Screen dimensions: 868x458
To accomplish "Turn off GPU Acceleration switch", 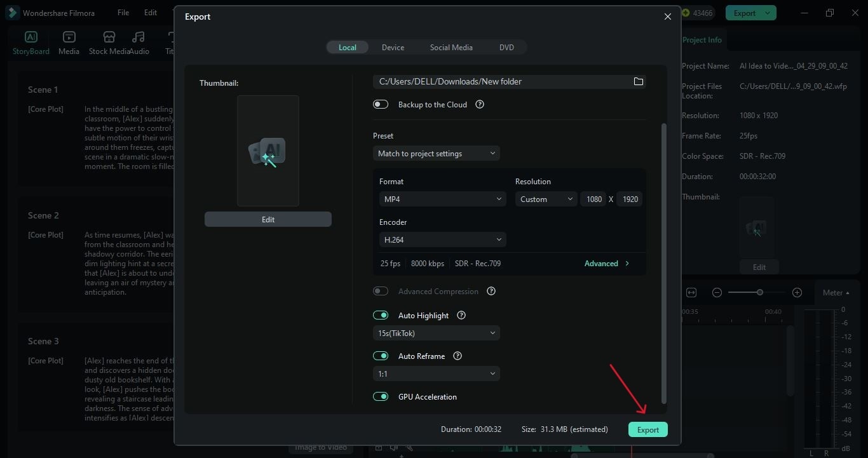I will click(x=381, y=396).
